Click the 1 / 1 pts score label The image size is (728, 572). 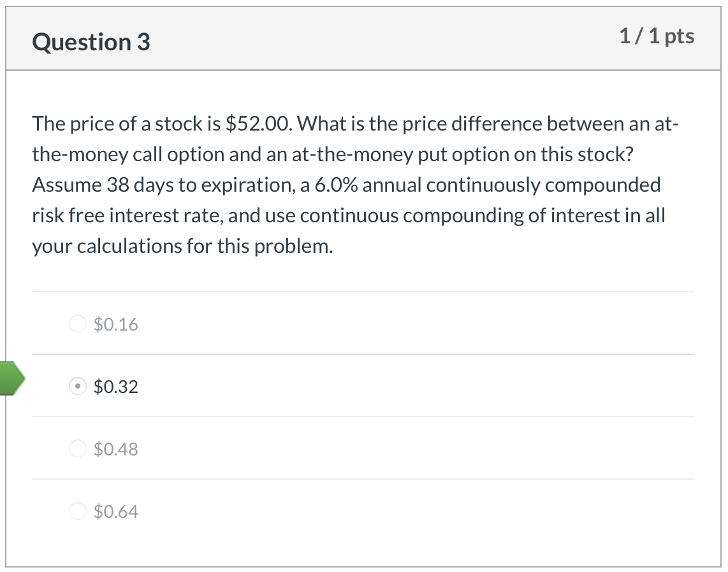pos(656,36)
